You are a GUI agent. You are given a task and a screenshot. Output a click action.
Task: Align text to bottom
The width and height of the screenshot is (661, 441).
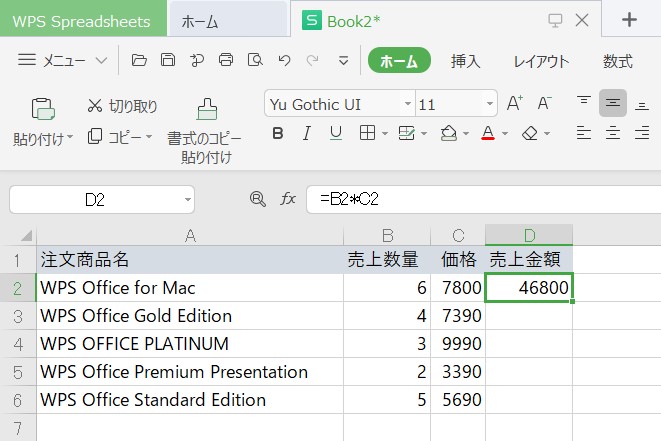(x=642, y=104)
